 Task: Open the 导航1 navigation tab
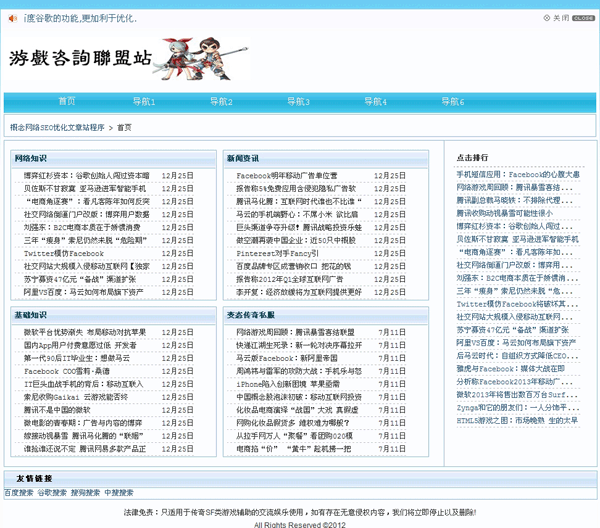(x=144, y=101)
